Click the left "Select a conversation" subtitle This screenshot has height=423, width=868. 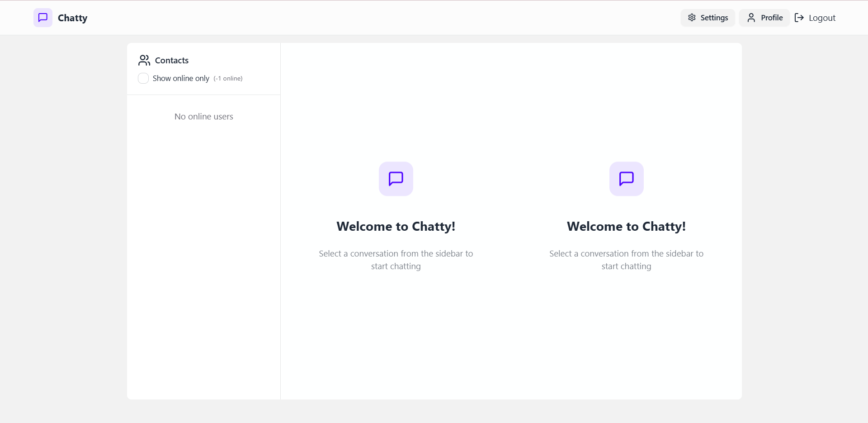pos(396,260)
